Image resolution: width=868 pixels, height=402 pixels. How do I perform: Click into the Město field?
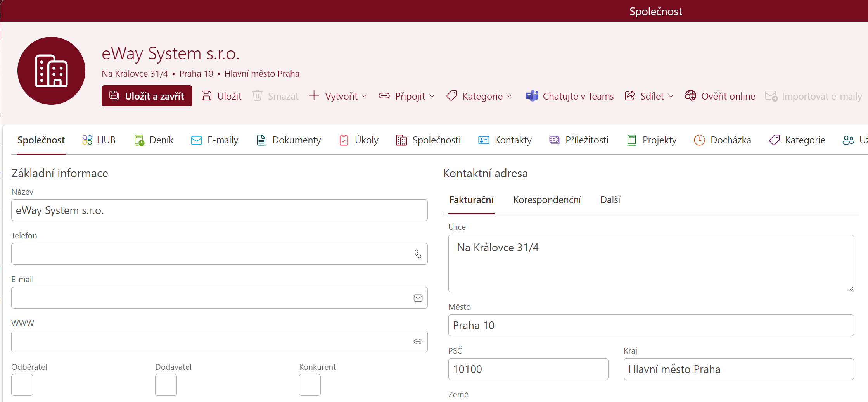click(x=651, y=325)
